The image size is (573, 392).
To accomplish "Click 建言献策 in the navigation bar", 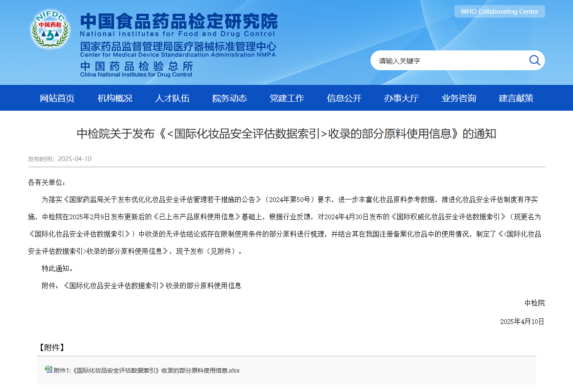I will (x=516, y=98).
